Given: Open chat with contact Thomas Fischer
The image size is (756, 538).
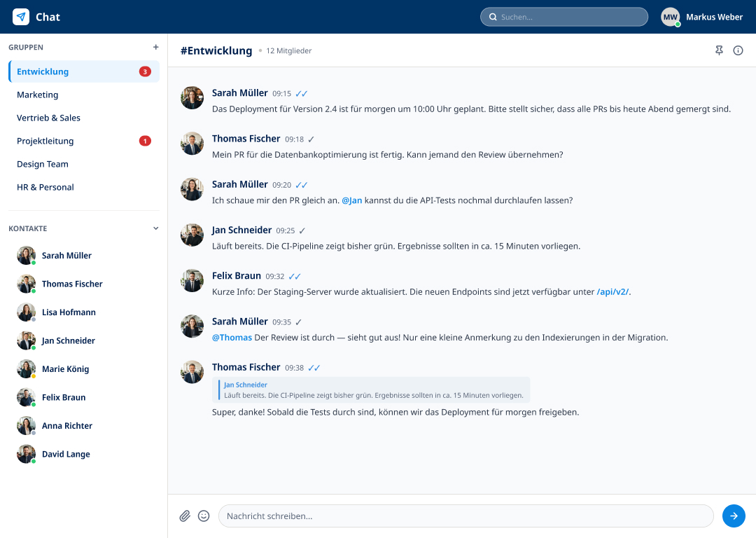Looking at the screenshot, I should click(84, 284).
